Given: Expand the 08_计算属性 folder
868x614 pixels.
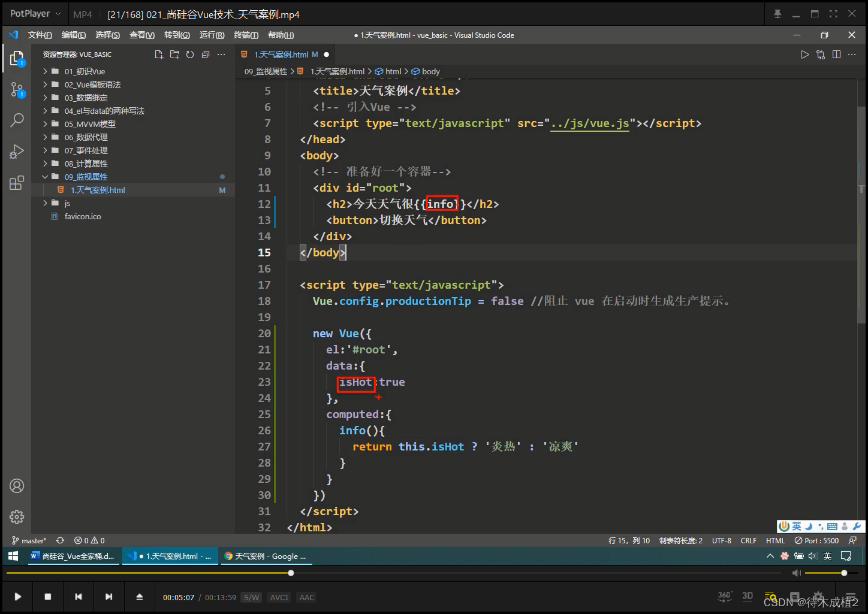Looking at the screenshot, I should coord(86,164).
